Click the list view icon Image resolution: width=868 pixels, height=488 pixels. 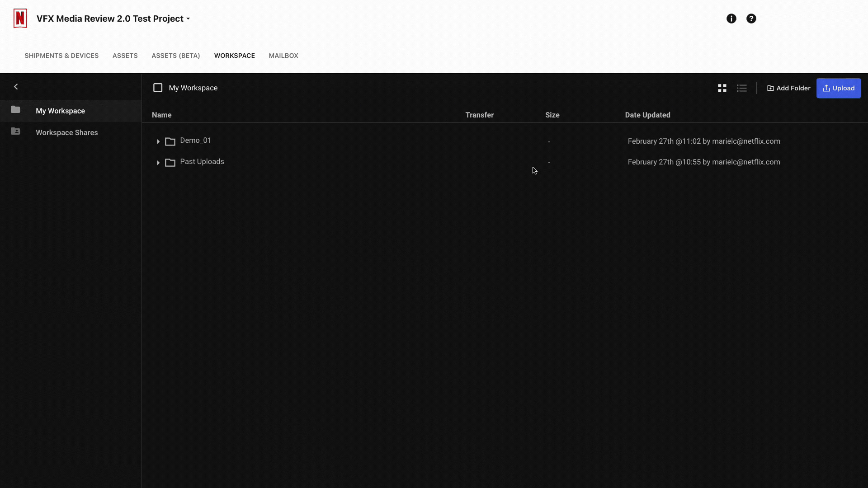click(x=741, y=88)
